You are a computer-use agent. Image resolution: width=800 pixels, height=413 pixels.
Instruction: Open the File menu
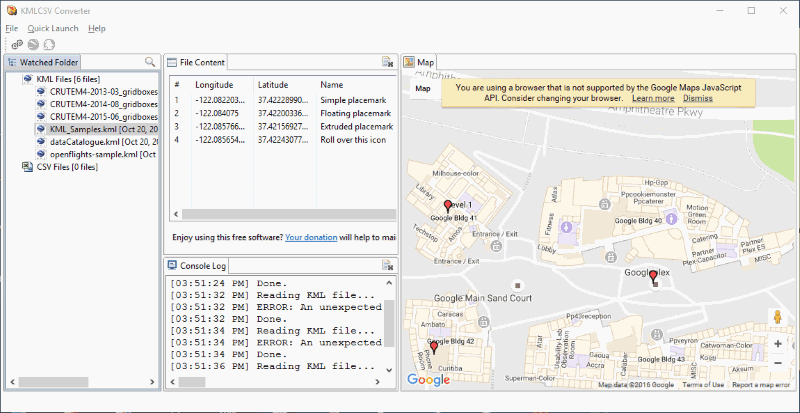click(12, 29)
